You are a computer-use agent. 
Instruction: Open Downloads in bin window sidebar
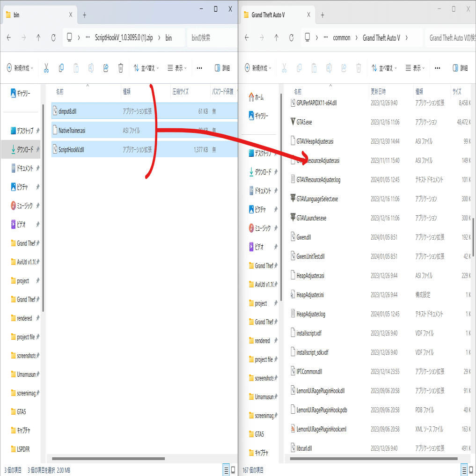[21, 149]
